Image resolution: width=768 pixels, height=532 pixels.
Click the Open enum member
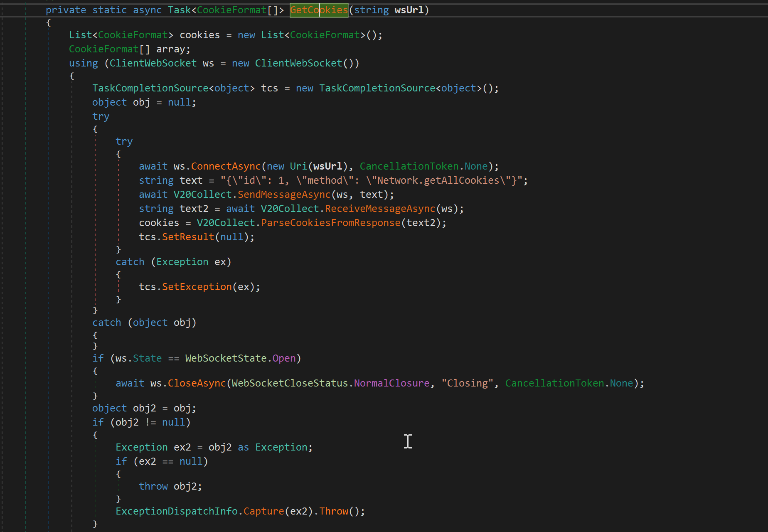click(x=284, y=358)
